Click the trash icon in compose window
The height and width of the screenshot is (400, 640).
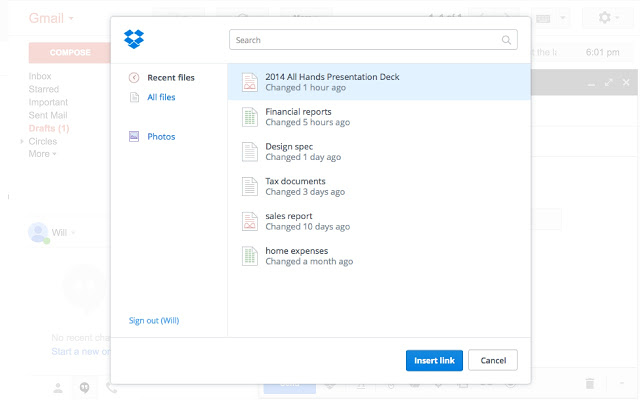point(590,383)
